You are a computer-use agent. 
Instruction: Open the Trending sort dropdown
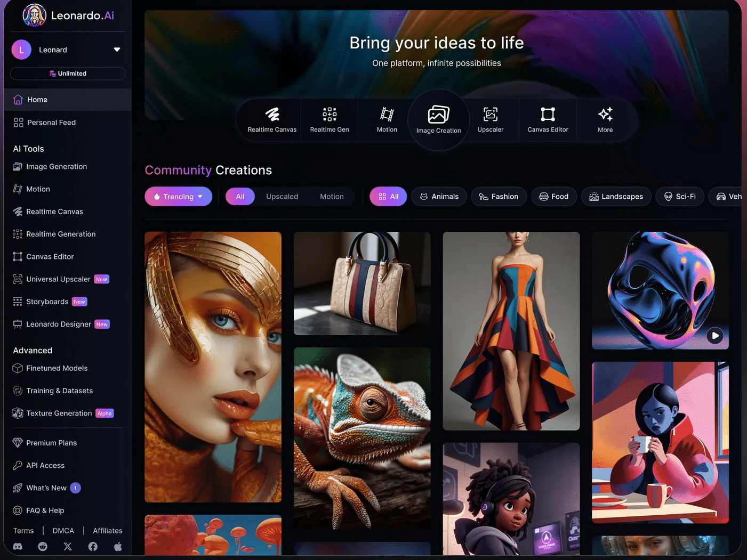click(178, 197)
